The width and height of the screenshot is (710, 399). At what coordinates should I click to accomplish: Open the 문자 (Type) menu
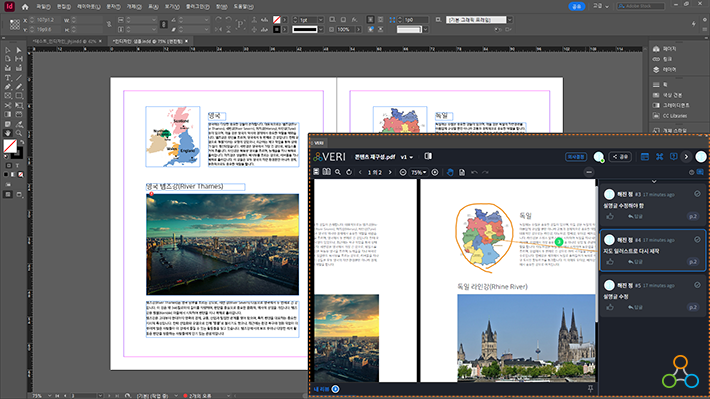click(x=113, y=7)
